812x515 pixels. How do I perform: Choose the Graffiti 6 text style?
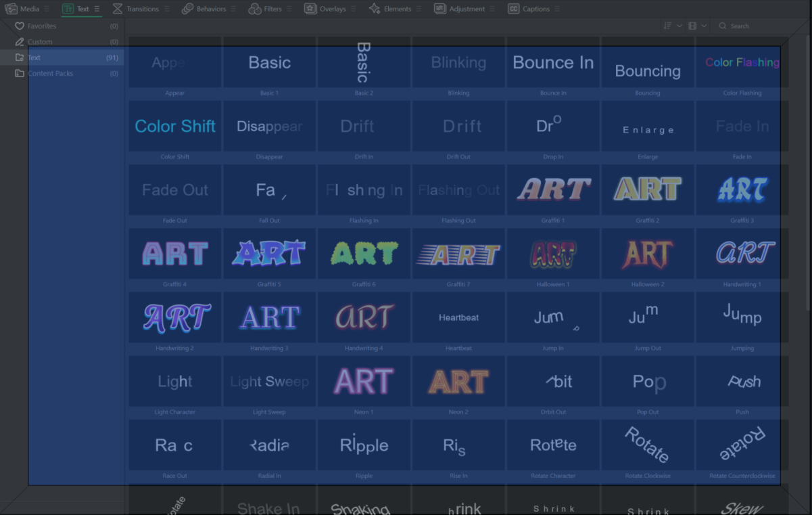pos(364,254)
